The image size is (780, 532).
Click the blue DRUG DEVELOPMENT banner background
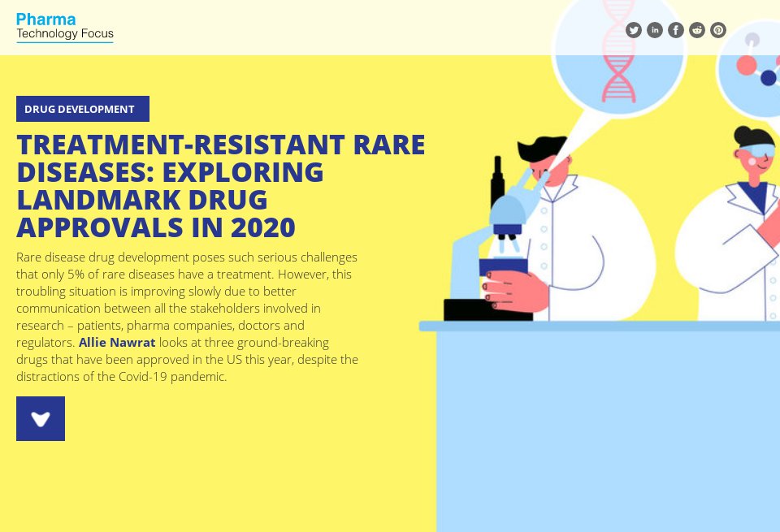click(82, 109)
